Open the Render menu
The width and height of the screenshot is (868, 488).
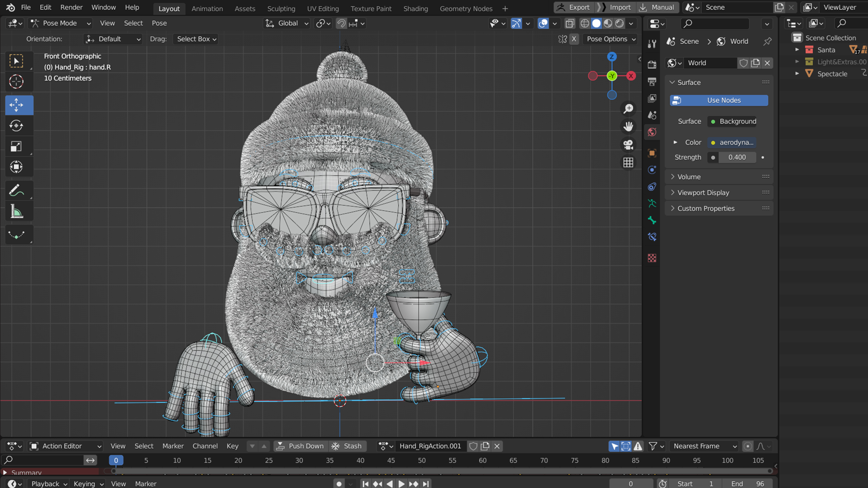(71, 7)
